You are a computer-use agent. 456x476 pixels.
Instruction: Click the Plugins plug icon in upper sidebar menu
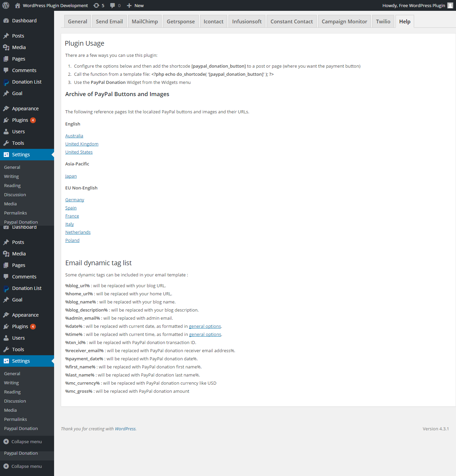click(x=6, y=120)
